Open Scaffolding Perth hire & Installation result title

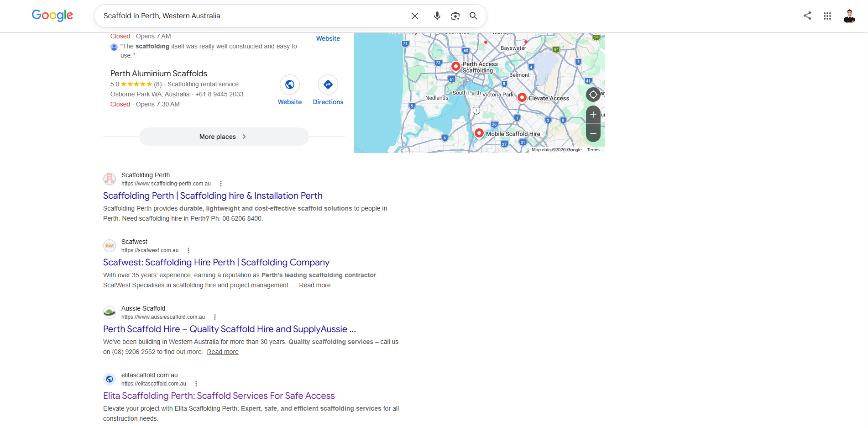213,196
